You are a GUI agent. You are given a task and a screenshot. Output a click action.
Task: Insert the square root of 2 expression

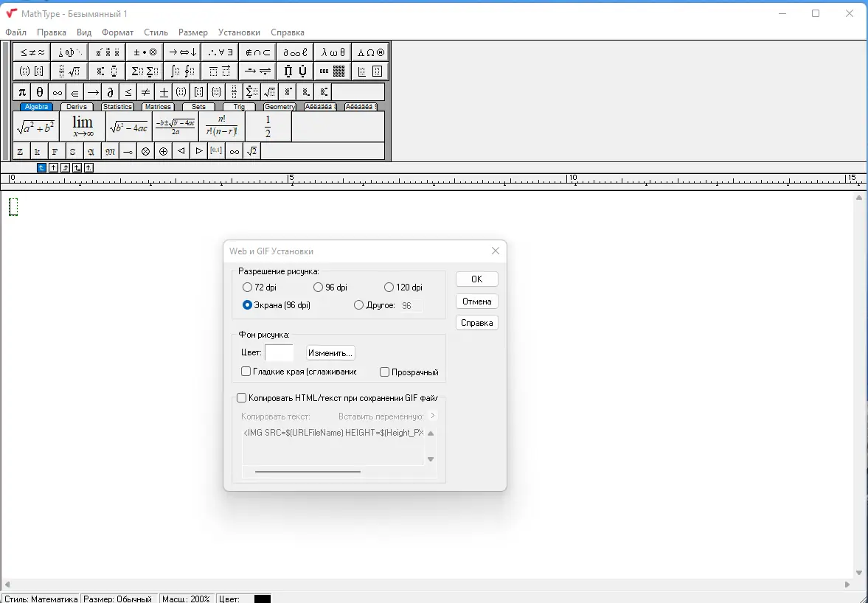click(x=252, y=151)
